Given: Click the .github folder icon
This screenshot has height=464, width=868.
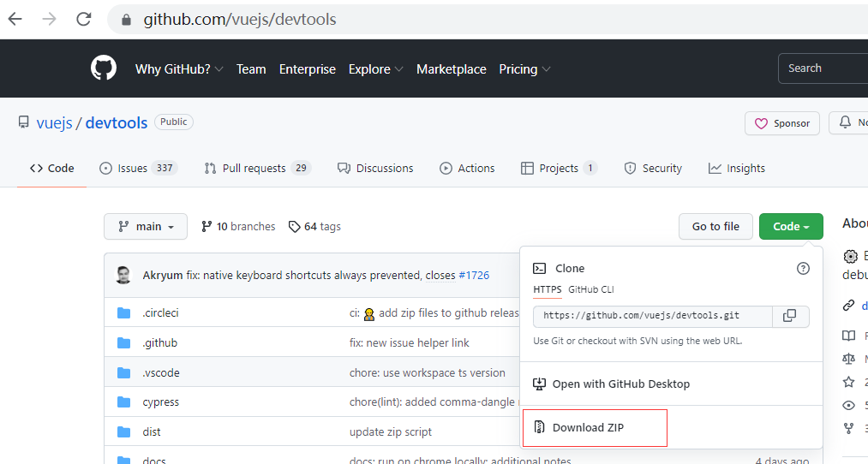Looking at the screenshot, I should pyautogui.click(x=123, y=343).
